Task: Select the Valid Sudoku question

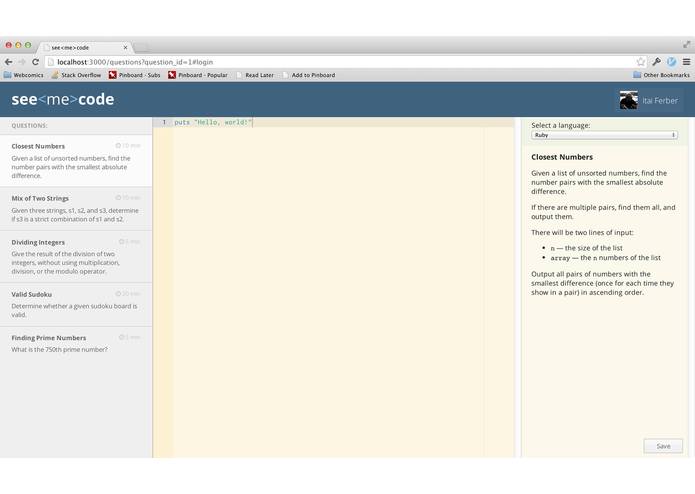Action: click(x=76, y=304)
